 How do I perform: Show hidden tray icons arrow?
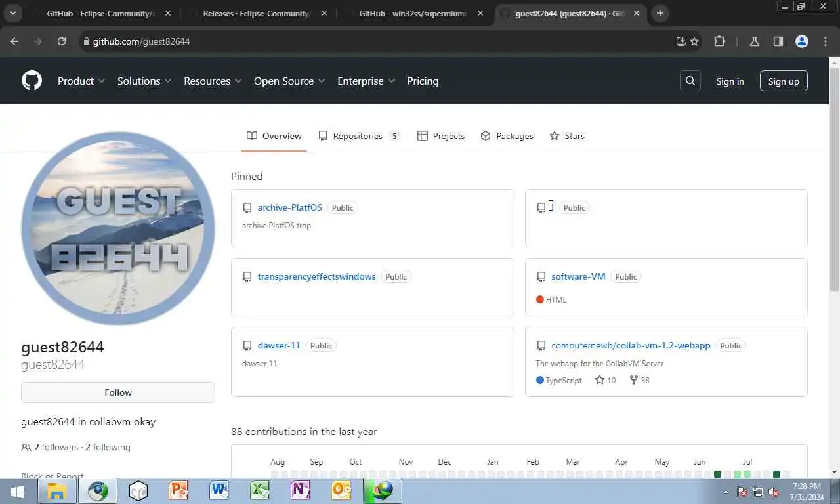[726, 492]
